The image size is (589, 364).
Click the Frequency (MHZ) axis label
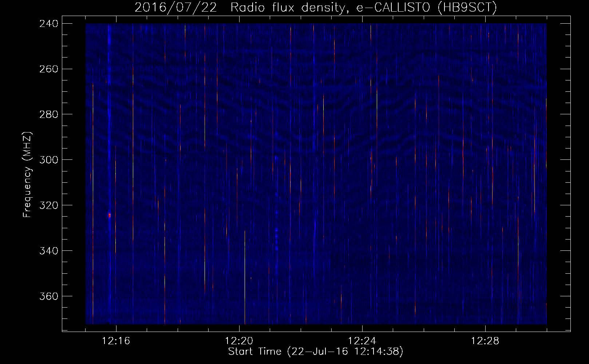click(27, 174)
